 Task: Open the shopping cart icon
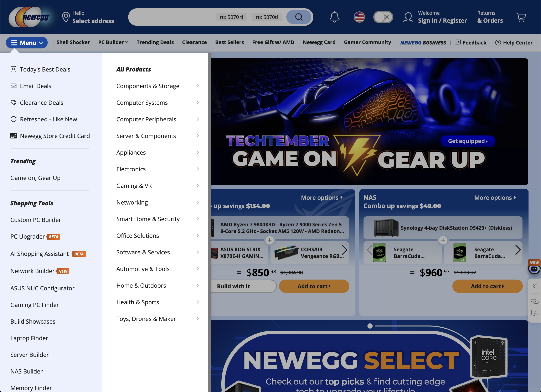(x=521, y=17)
